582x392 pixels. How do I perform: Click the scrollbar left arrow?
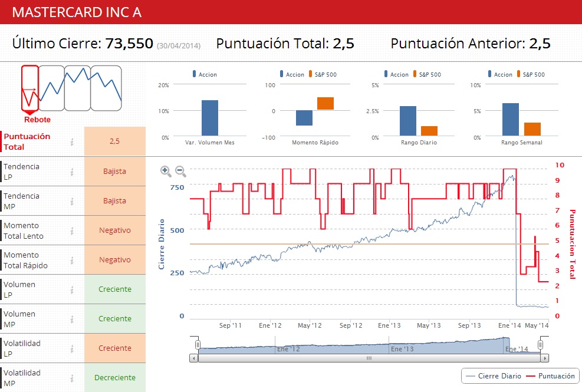[193, 358]
